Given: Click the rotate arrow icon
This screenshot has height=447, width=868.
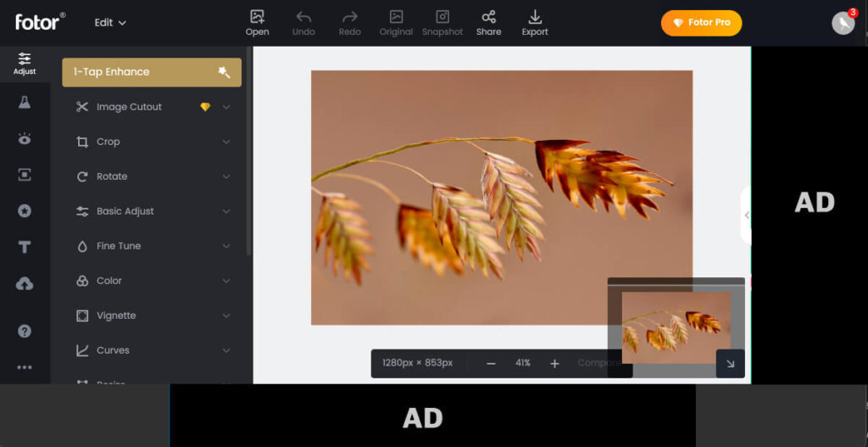Looking at the screenshot, I should 82,176.
